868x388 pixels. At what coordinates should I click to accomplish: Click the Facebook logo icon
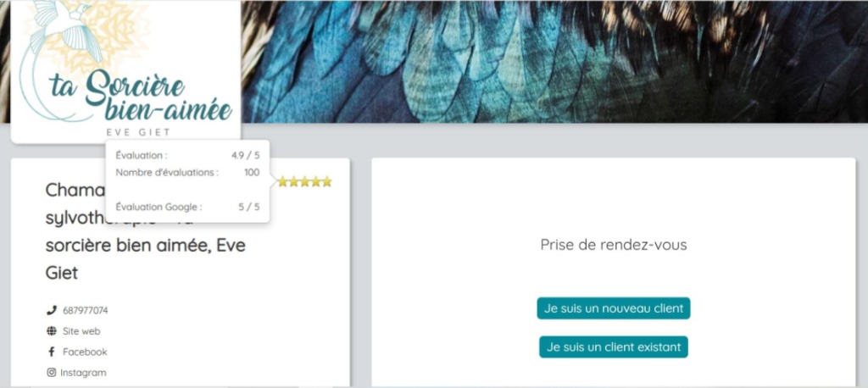click(52, 352)
